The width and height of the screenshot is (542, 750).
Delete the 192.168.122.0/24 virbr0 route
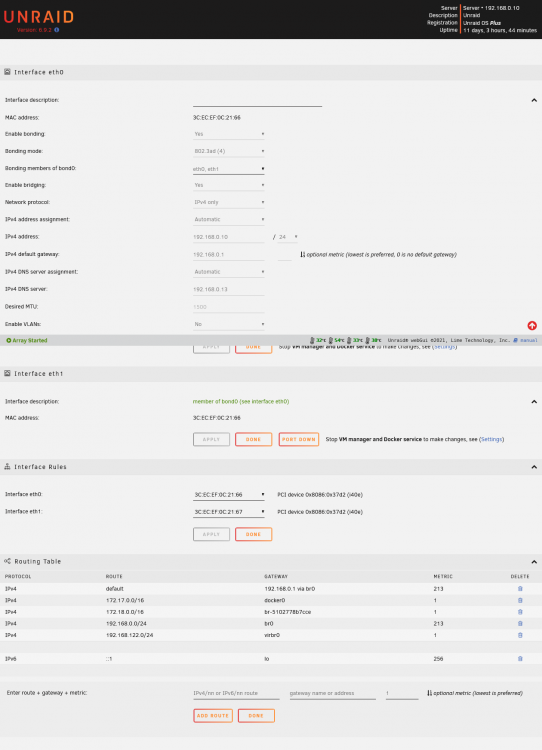[520, 635]
